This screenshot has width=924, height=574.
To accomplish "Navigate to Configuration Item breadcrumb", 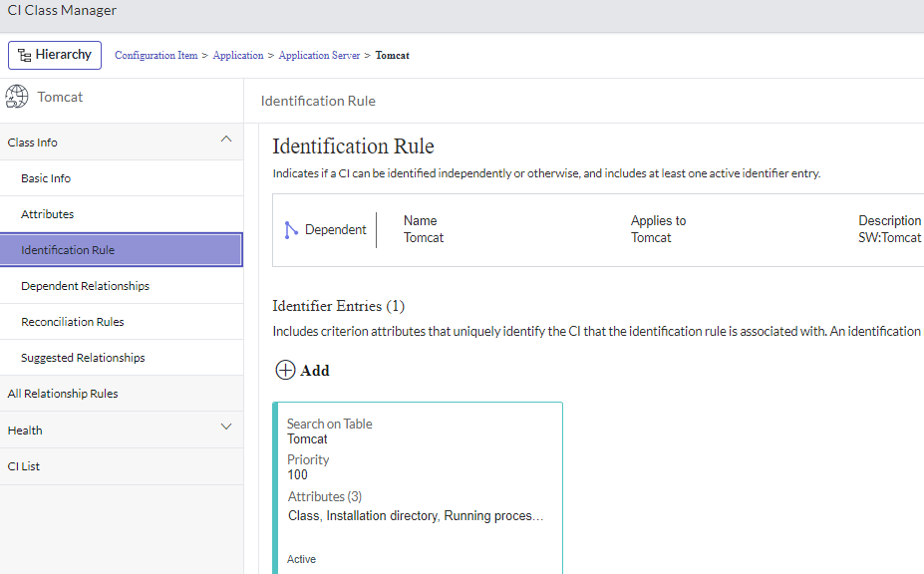I will pos(156,55).
